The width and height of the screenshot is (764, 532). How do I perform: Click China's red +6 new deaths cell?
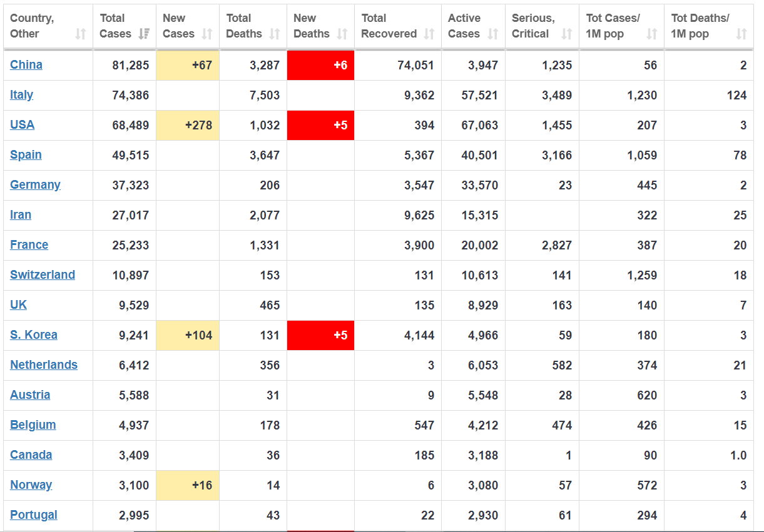(320, 65)
